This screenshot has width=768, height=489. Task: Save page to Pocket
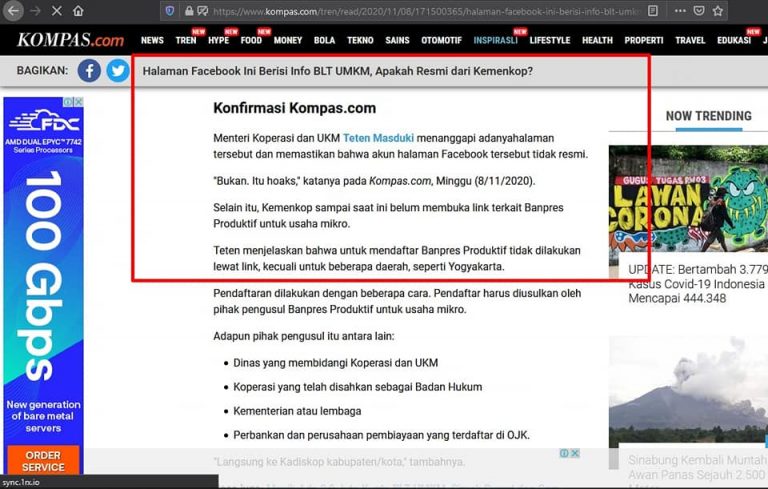pyautogui.click(x=699, y=11)
